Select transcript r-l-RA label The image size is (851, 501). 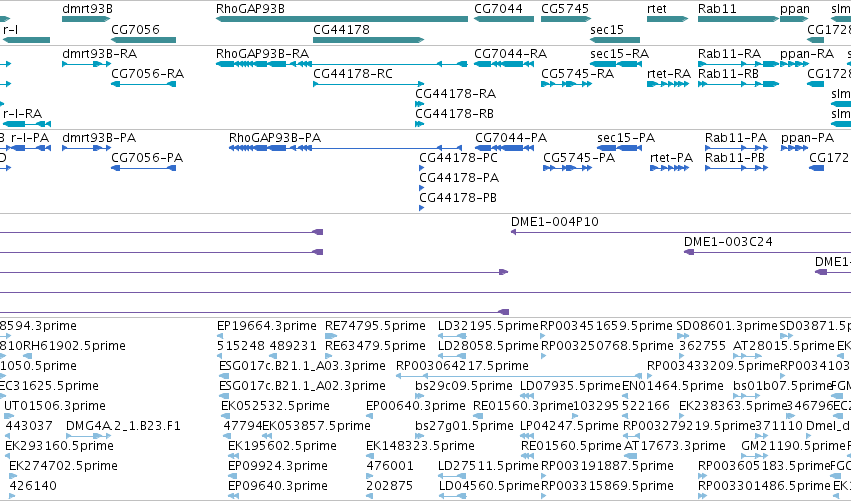pos(22,113)
